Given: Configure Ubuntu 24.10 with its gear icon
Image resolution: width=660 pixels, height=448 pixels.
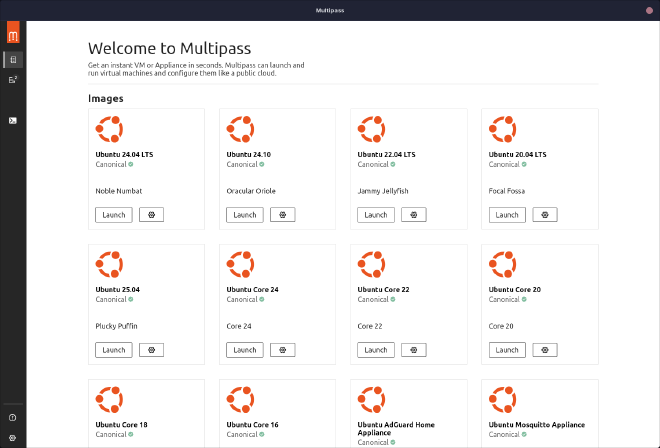Looking at the screenshot, I should coord(282,215).
